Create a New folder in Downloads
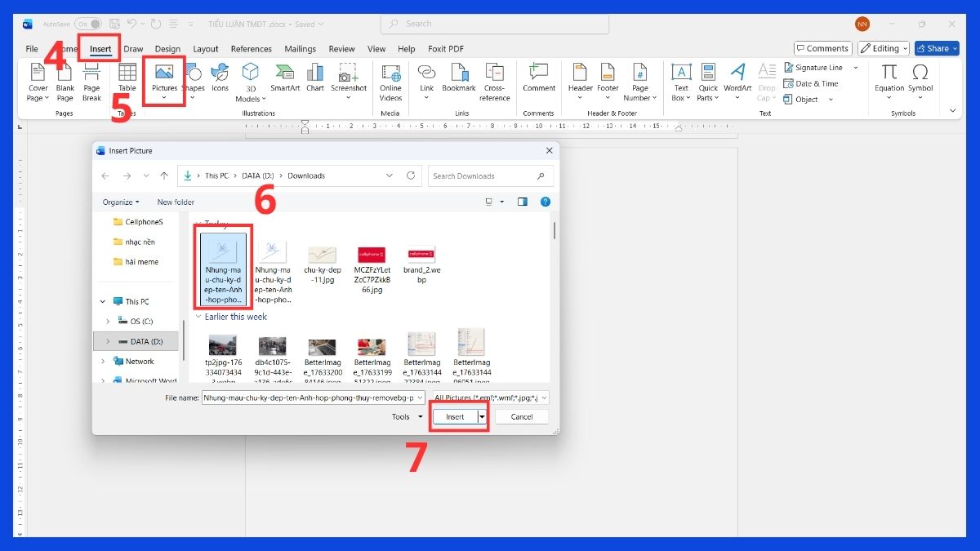 tap(175, 202)
